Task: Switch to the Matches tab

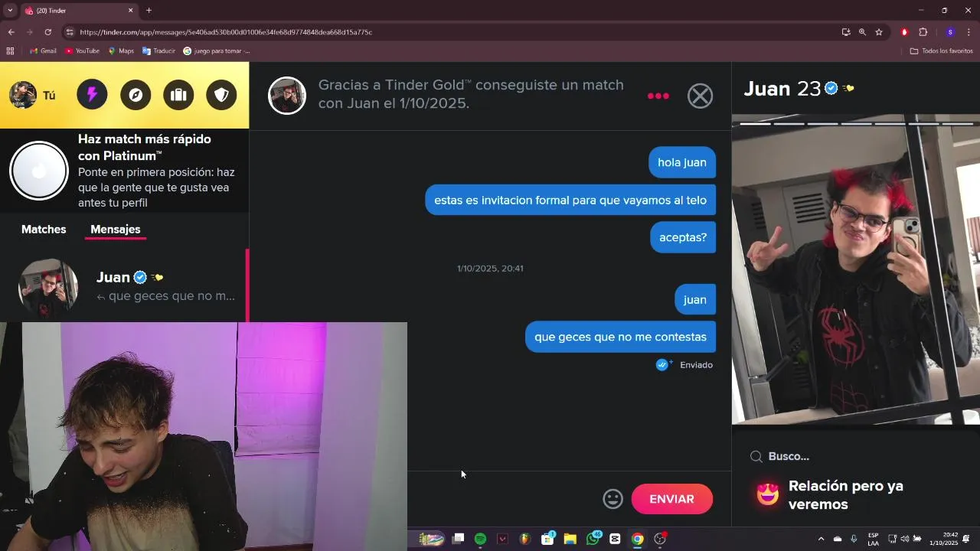Action: (44, 229)
